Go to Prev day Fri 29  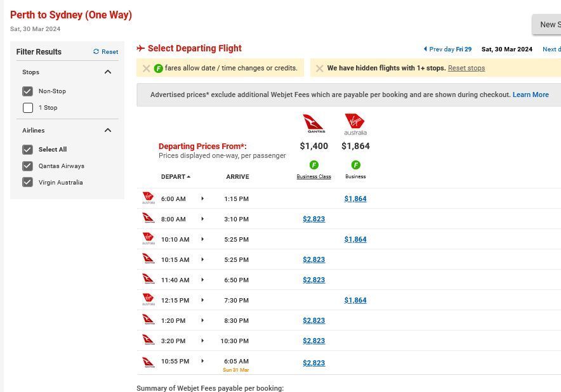pos(447,49)
